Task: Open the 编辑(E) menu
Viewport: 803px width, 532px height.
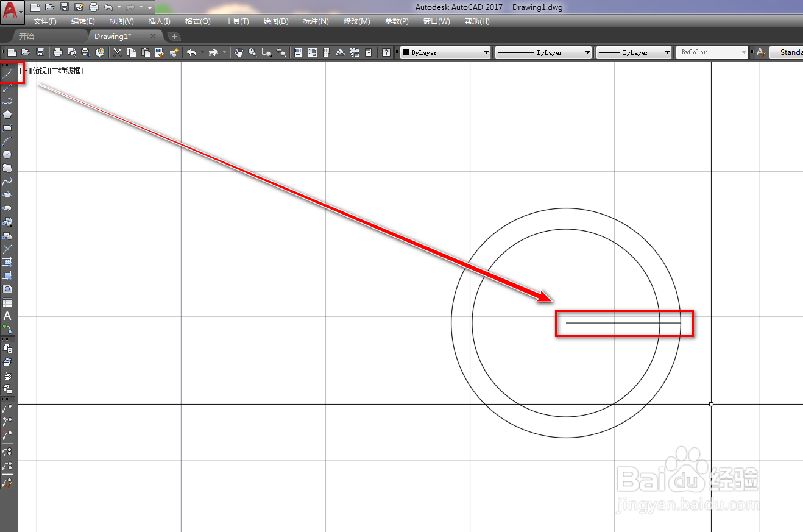Action: coord(83,21)
